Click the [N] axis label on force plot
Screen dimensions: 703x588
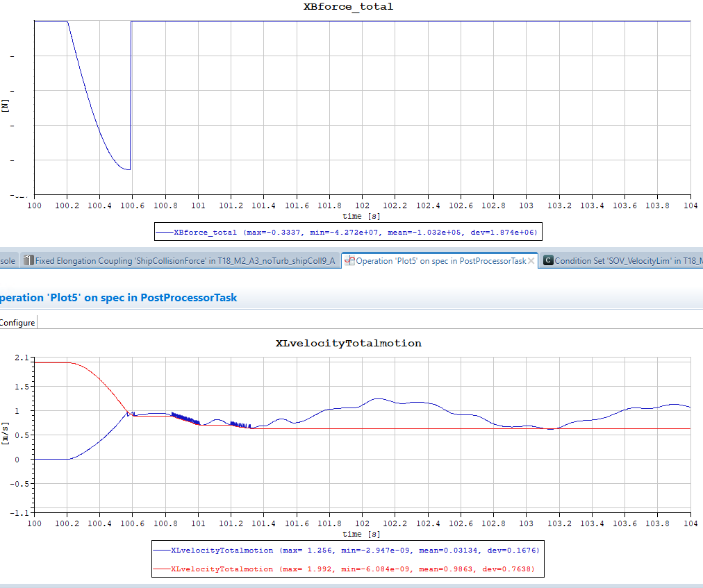[6, 106]
